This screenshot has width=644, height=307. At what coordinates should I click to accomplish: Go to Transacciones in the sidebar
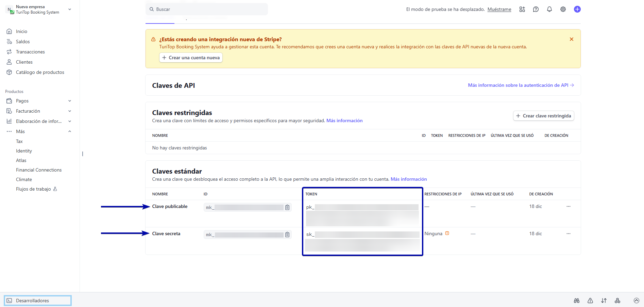[x=30, y=52]
